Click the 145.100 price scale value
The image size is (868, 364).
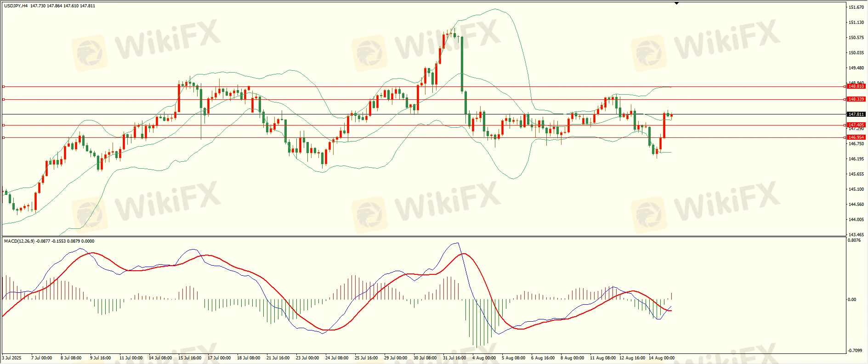pyautogui.click(x=856, y=189)
